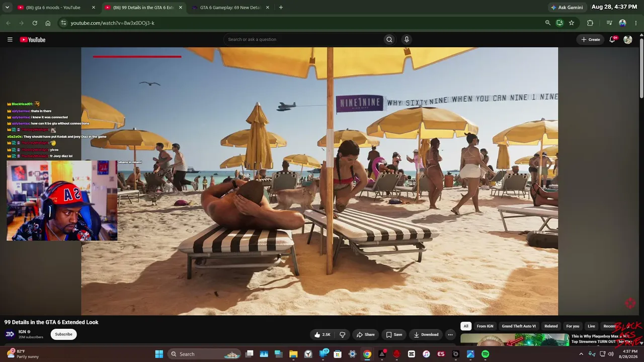644x362 pixels.
Task: Open more actions ellipsis below the video
Action: click(450, 335)
